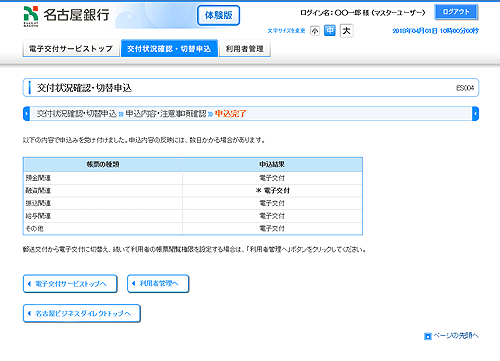The width and height of the screenshot is (500, 361).
Task: Open the 電子交付サービストップ tab
Action: (71, 49)
